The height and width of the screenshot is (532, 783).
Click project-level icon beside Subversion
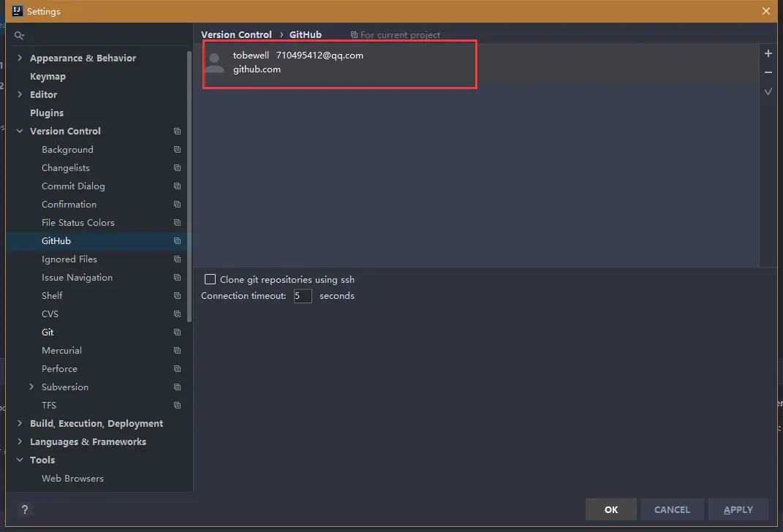[177, 387]
